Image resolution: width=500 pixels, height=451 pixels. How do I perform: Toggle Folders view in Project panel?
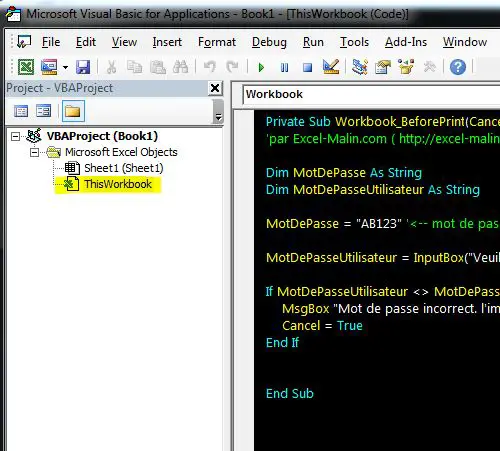coord(73,111)
